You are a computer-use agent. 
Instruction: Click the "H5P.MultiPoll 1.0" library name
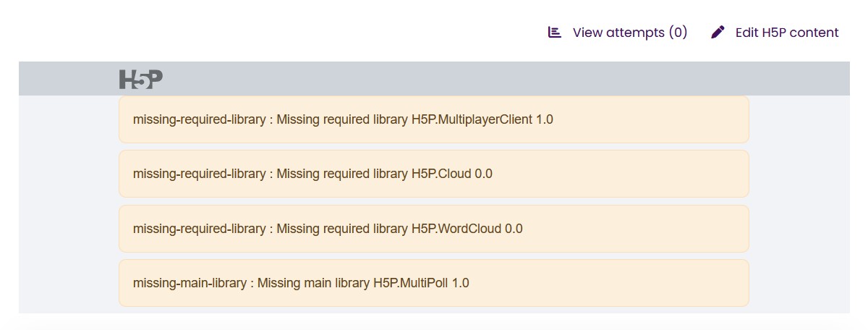420,283
